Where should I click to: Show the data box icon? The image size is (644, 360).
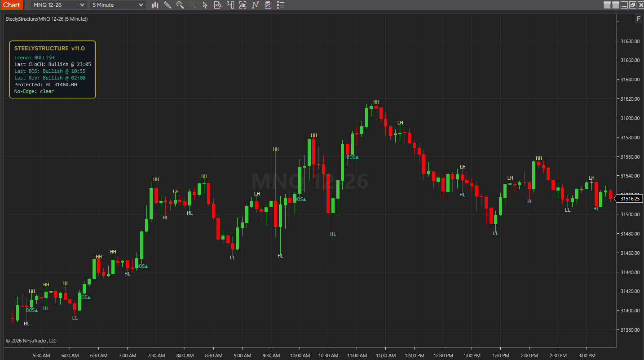[217, 5]
